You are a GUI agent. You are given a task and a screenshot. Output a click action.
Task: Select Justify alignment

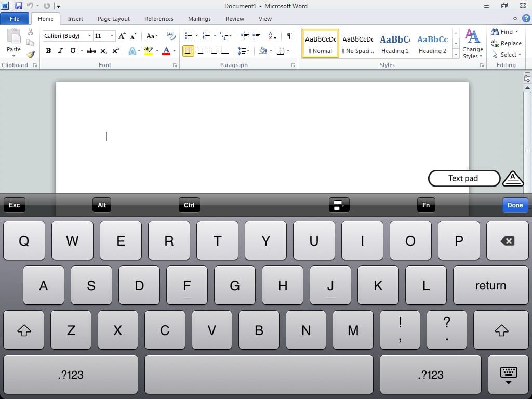[225, 51]
